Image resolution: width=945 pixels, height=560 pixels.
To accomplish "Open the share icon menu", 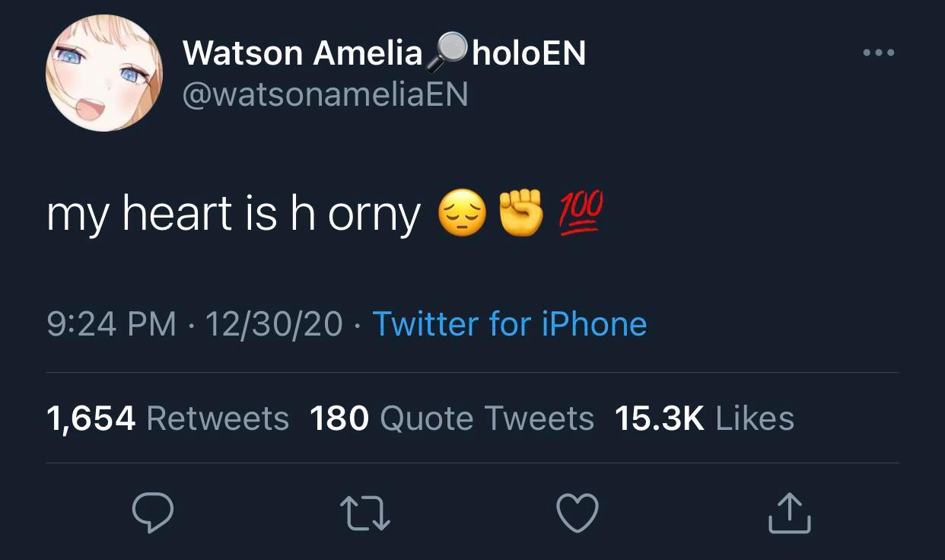I will [789, 514].
